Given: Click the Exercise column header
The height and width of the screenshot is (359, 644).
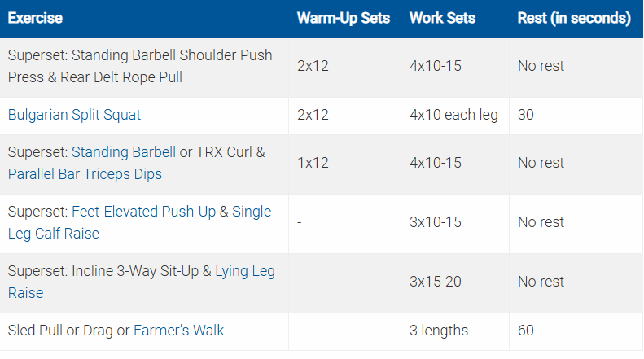Looking at the screenshot, I should click(35, 17).
